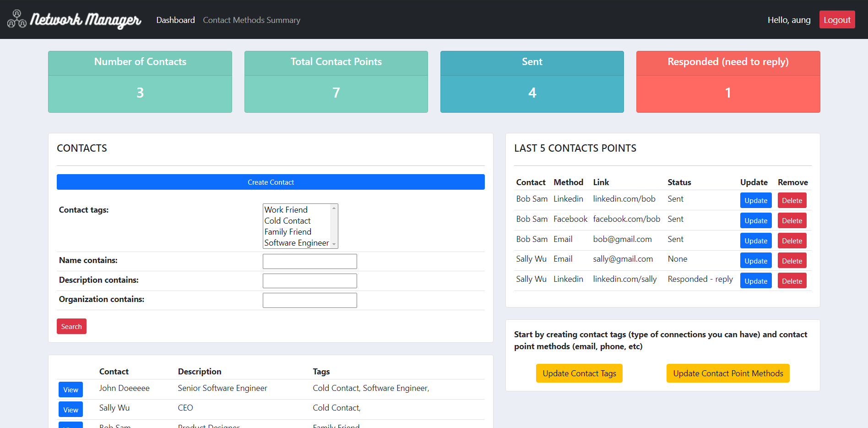Click the tags list scroll-down arrow
This screenshot has width=868, height=428.
(334, 244)
